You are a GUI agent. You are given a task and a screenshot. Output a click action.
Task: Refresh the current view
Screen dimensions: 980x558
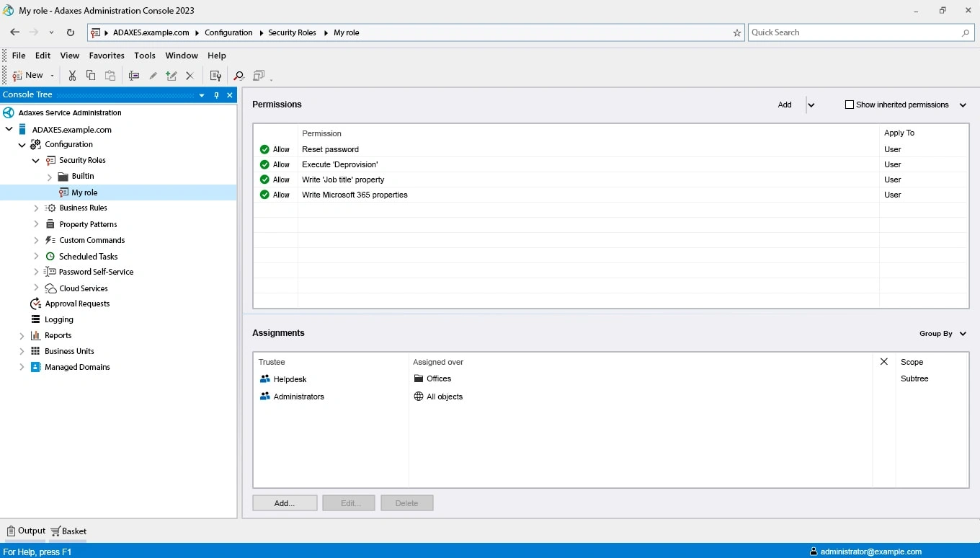(x=71, y=32)
